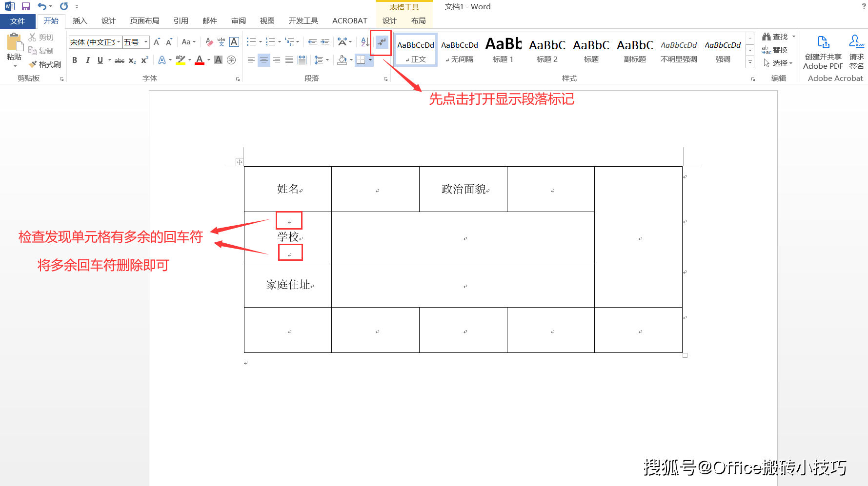Toggle justify alignment button
Viewport: 868px width, 486px height.
tap(289, 60)
